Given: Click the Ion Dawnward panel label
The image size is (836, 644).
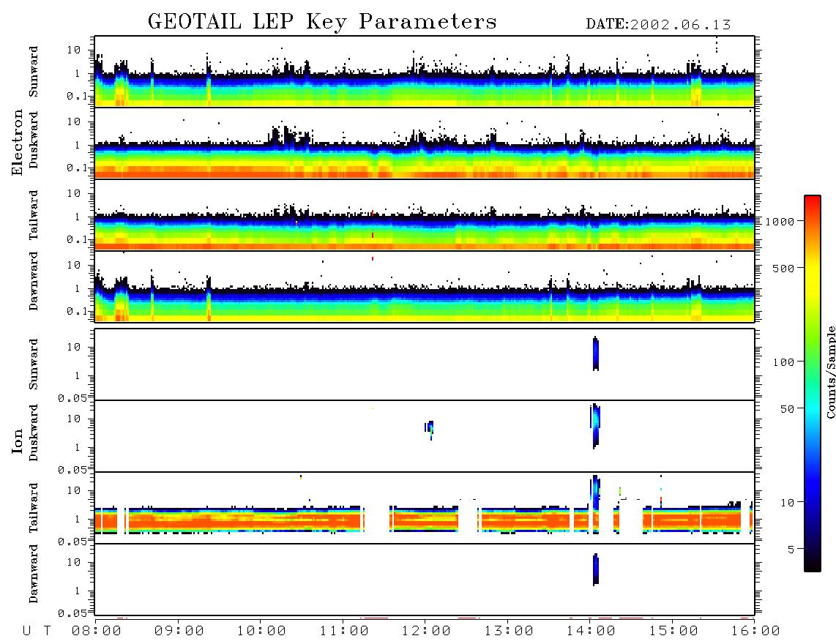Looking at the screenshot, I should pos(34,574).
